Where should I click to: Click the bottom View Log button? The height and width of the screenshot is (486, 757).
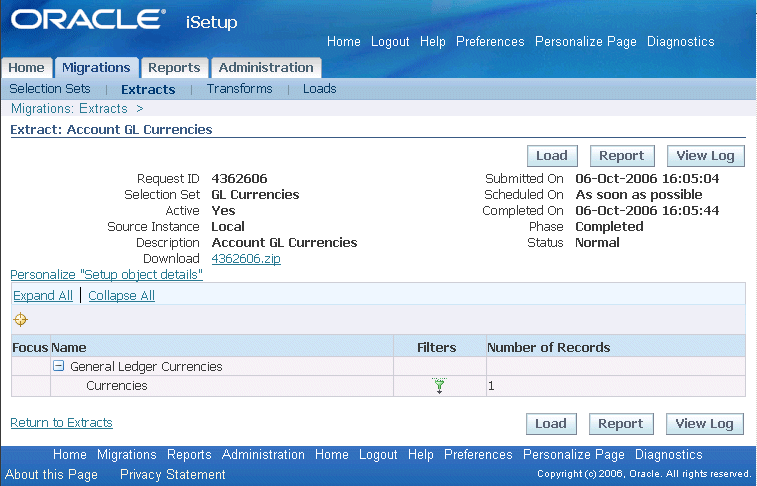click(x=705, y=424)
